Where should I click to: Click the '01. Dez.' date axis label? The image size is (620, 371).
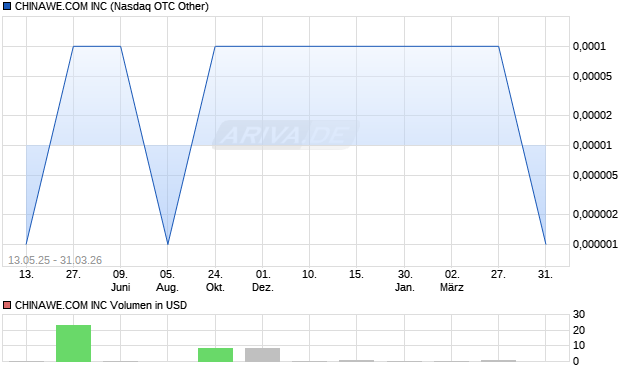point(263,280)
